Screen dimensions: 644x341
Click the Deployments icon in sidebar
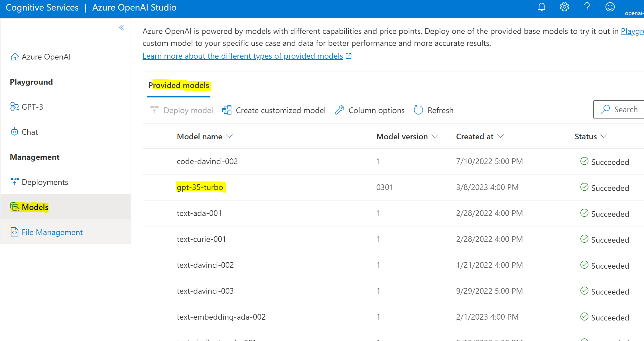[15, 181]
